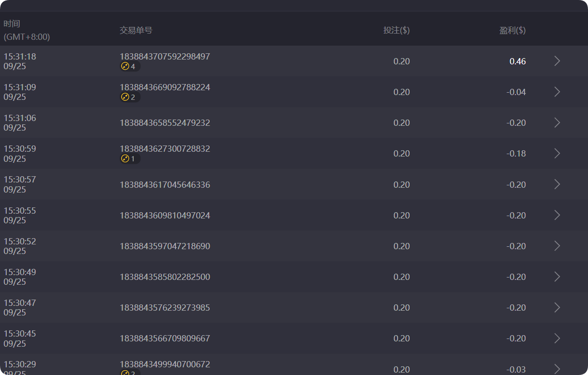Click the 交易单号 column header
Screen dimensions: 588x375
(x=136, y=30)
